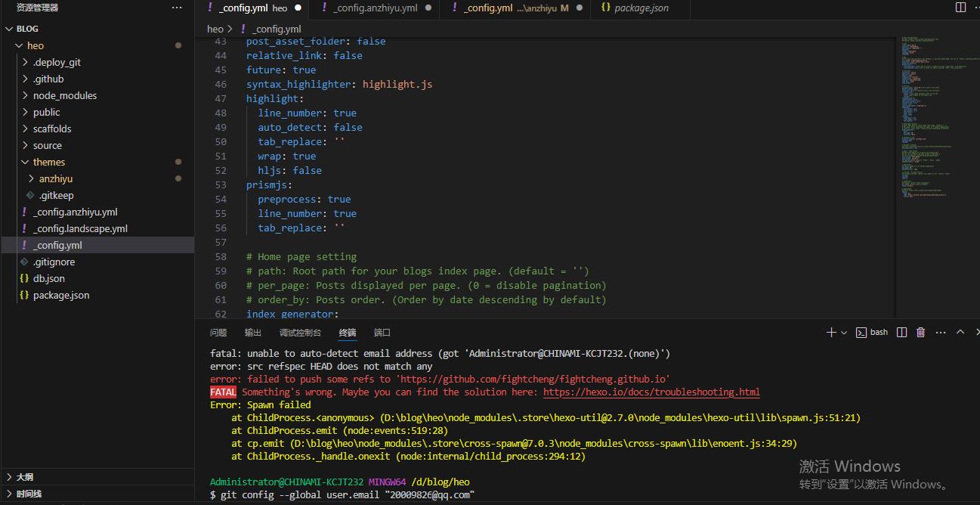The image size is (980, 505).
Task: Open terminal panel more actions ellipsis
Action: pos(941,332)
